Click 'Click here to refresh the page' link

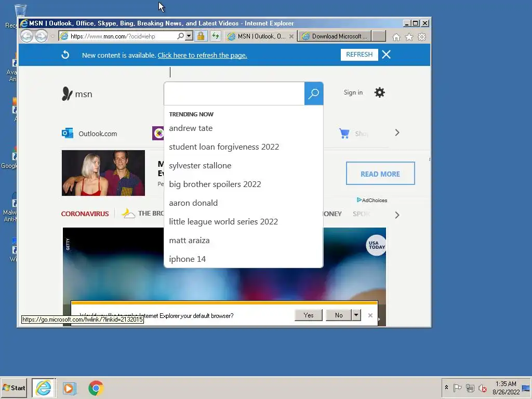(x=202, y=55)
